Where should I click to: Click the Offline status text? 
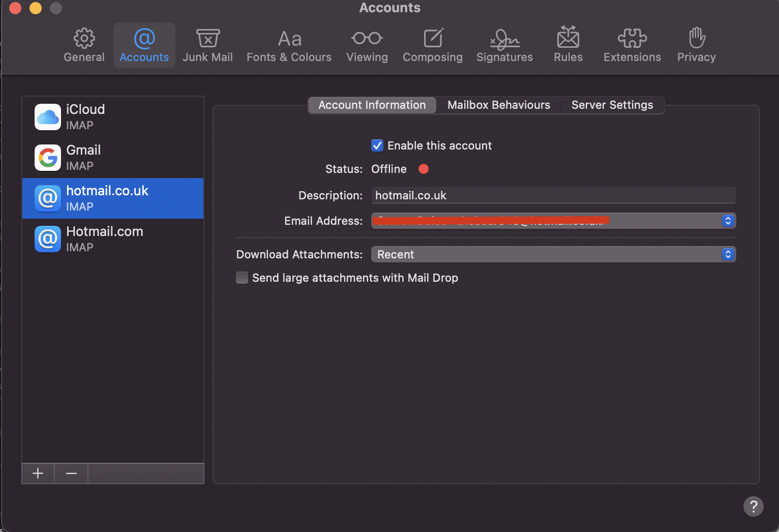pos(389,169)
